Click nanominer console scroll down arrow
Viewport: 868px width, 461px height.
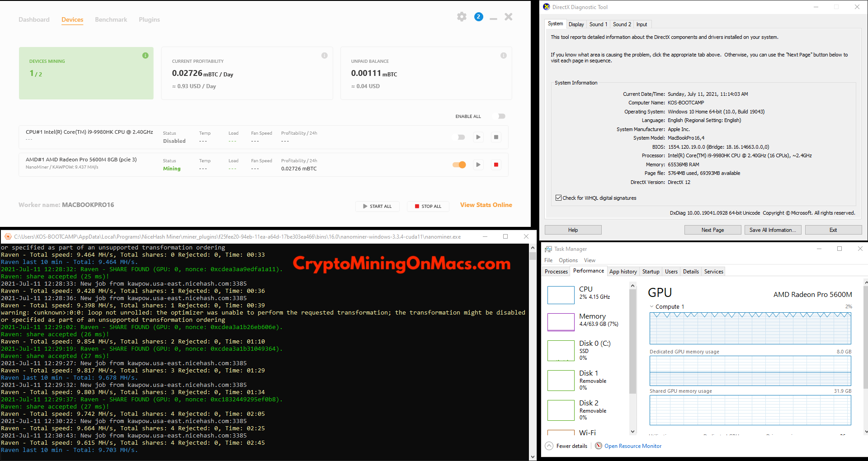coord(533,456)
